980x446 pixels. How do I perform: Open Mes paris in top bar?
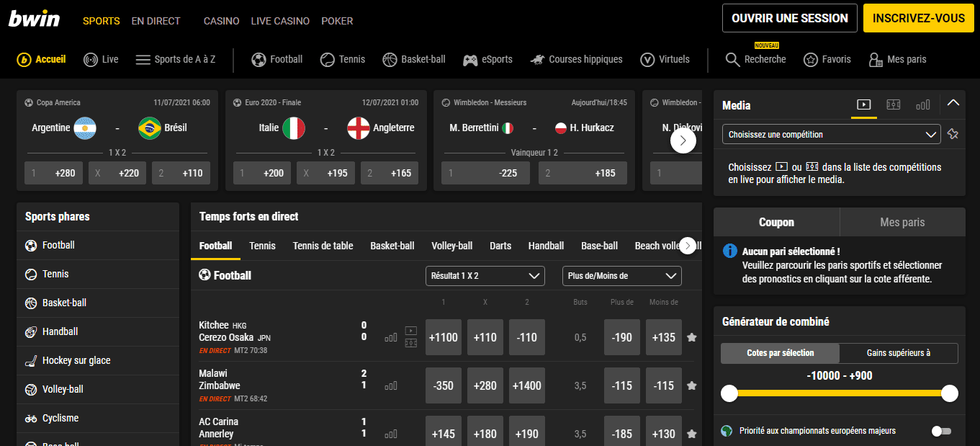897,60
